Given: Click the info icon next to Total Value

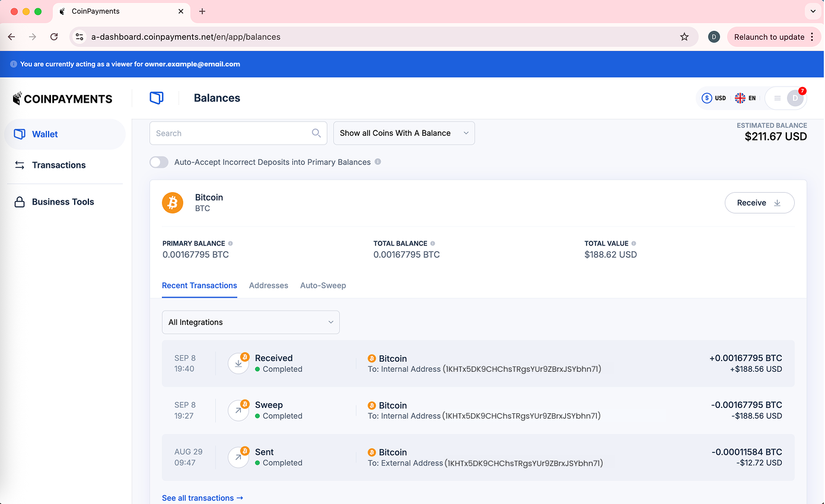Looking at the screenshot, I should pyautogui.click(x=633, y=244).
